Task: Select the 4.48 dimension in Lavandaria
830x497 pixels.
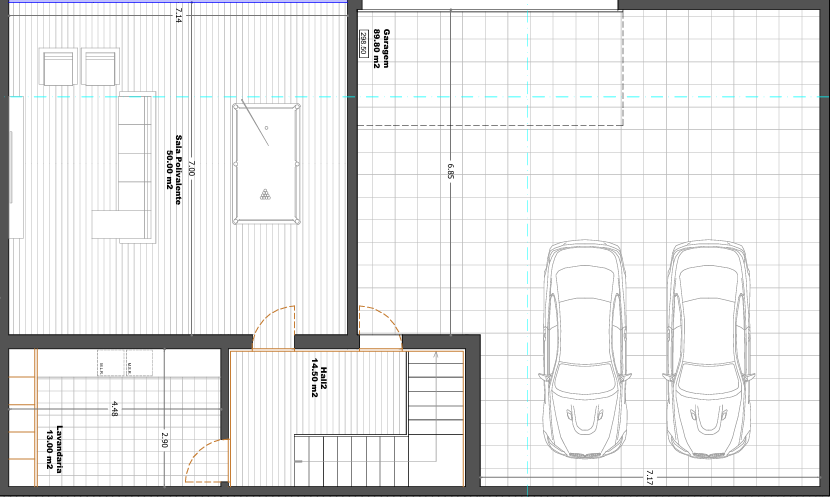Action: click(x=115, y=409)
